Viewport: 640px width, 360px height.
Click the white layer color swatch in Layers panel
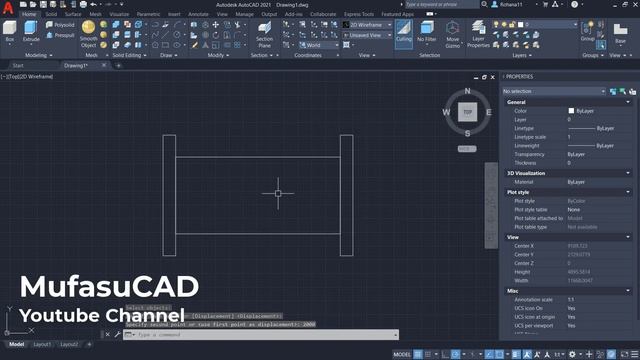pos(520,25)
